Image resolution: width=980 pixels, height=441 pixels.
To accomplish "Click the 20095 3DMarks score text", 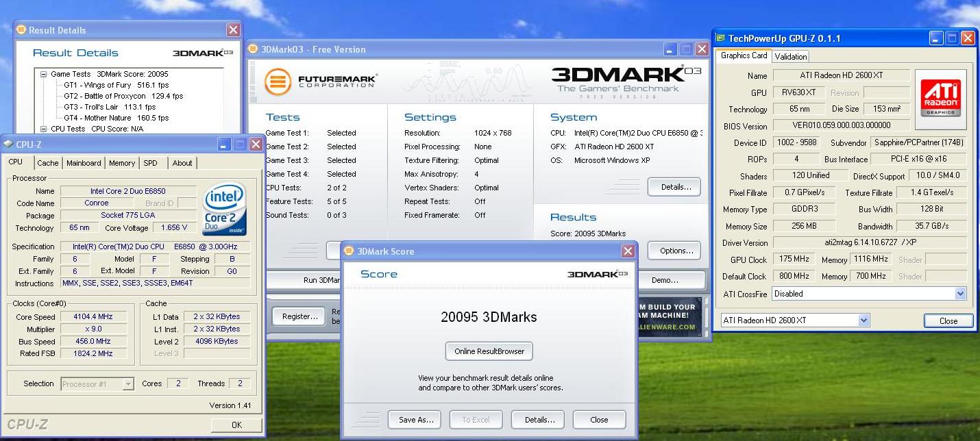I will click(489, 317).
